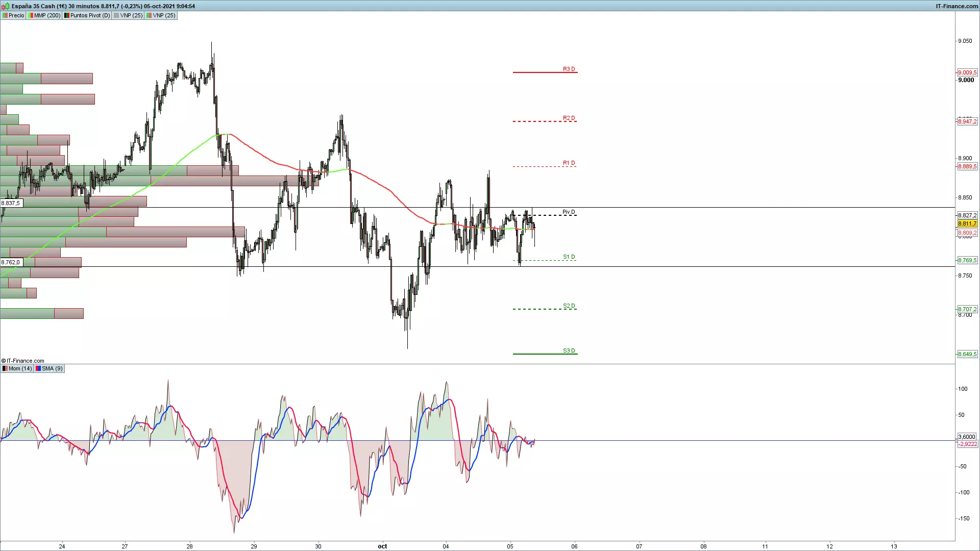
Task: Click the oct month label on the time axis
Action: point(382,546)
